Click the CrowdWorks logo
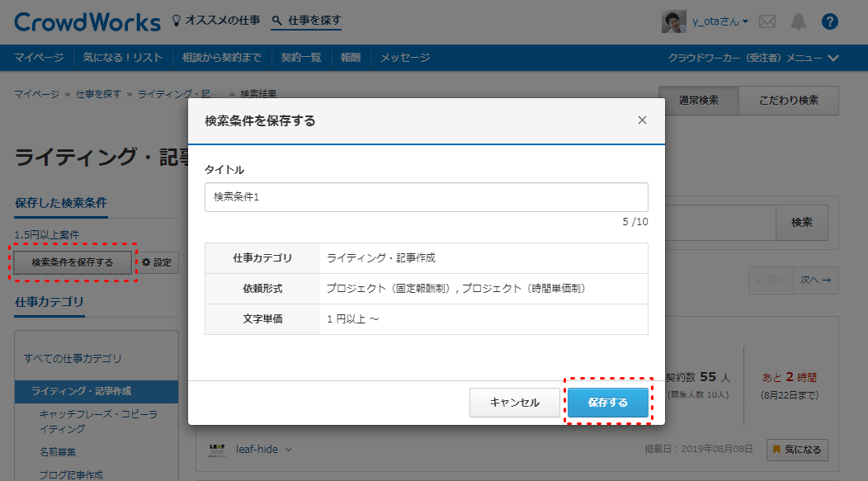The width and height of the screenshot is (868, 481). click(x=87, y=21)
